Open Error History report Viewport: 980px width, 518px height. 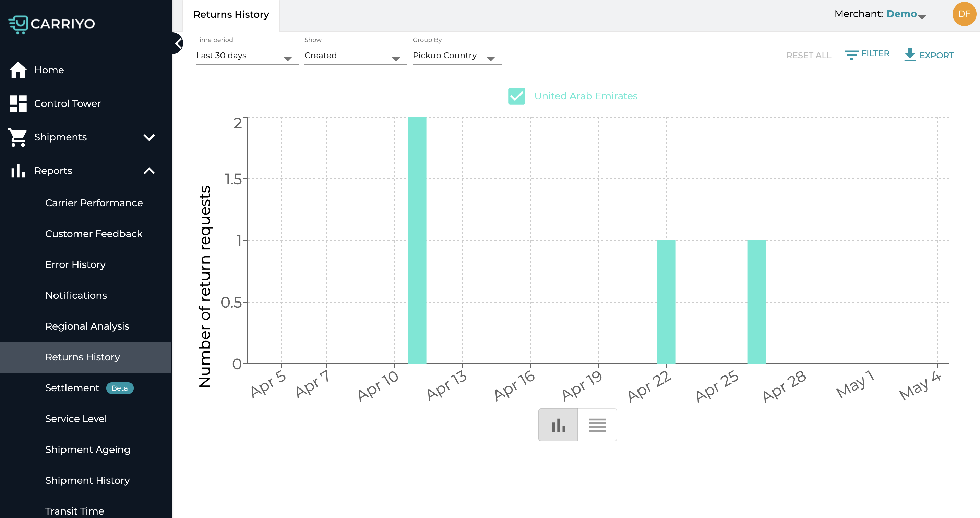pos(75,264)
